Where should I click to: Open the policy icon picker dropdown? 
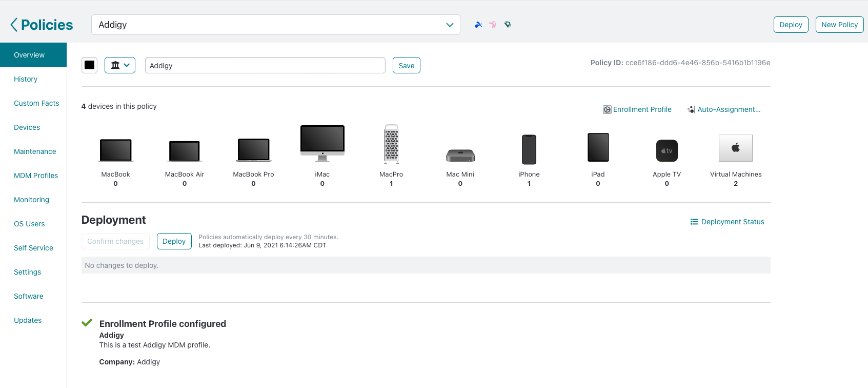coord(120,65)
